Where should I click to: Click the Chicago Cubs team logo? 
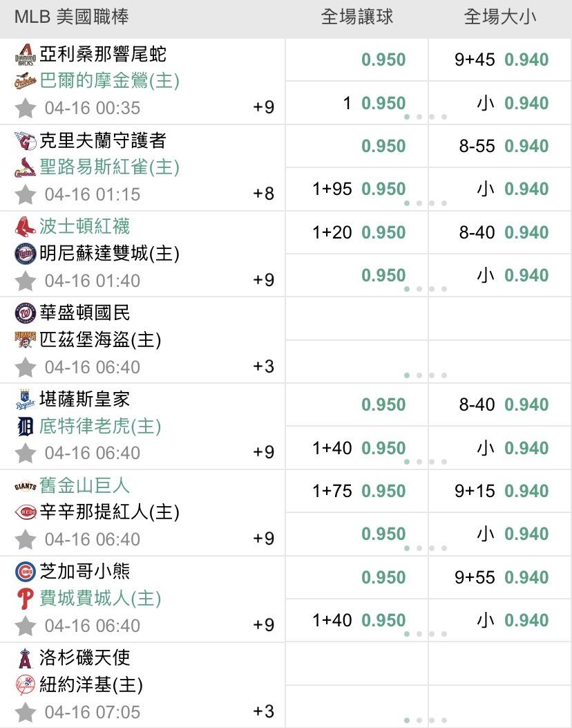[25, 572]
